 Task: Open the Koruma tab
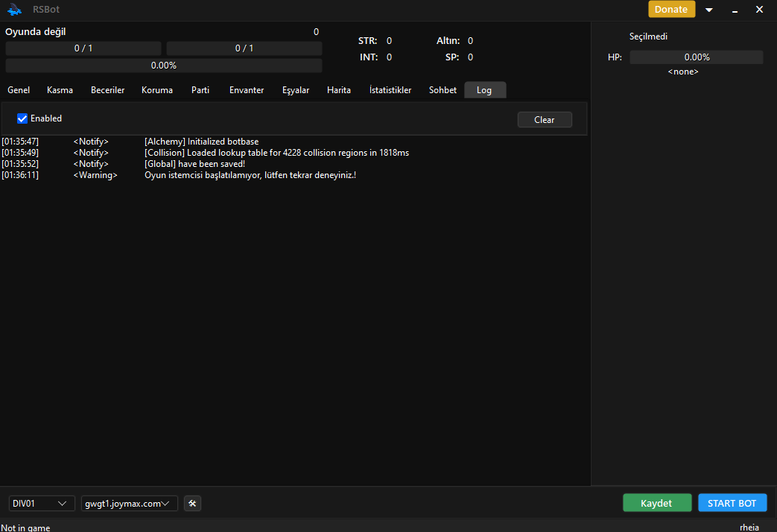pyautogui.click(x=157, y=89)
